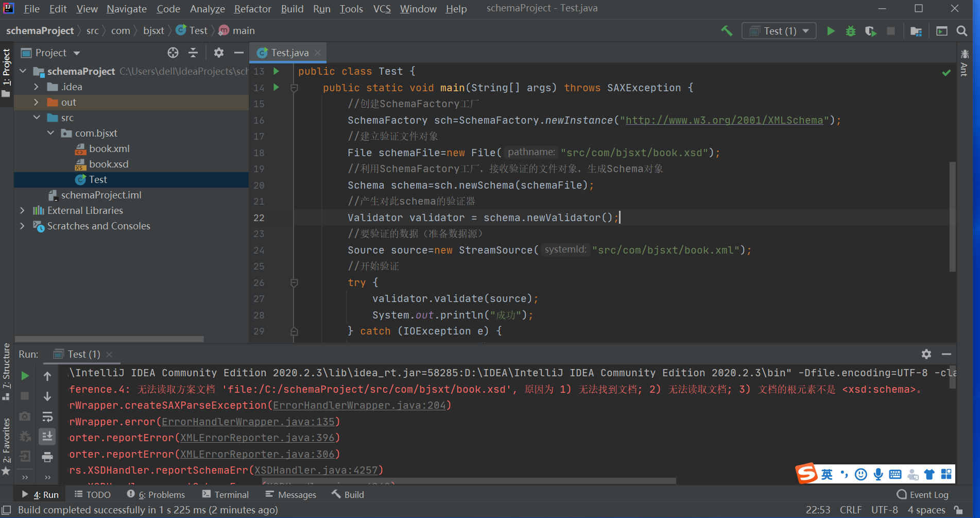Image resolution: width=980 pixels, height=518 pixels.
Task: Click the green inspection checkmark in editor
Action: (x=947, y=73)
